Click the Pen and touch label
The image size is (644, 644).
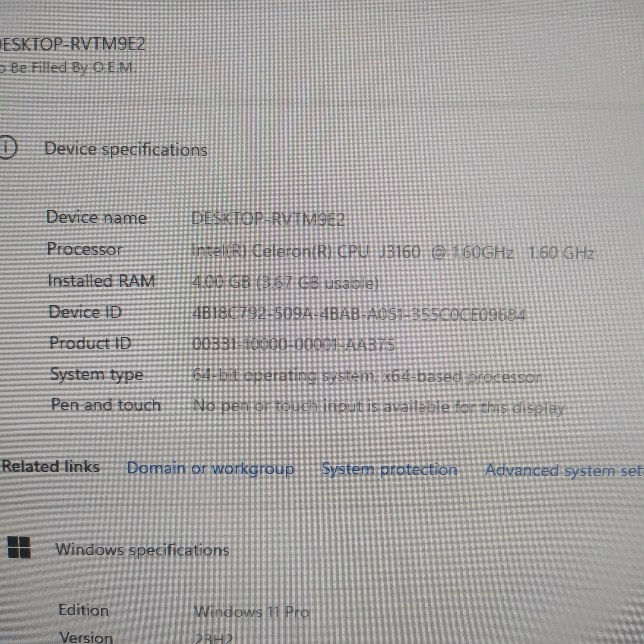coord(106,405)
